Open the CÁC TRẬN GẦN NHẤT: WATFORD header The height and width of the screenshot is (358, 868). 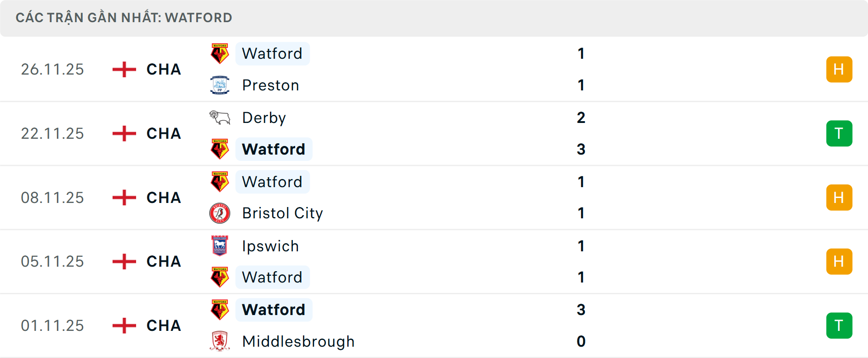(x=124, y=18)
